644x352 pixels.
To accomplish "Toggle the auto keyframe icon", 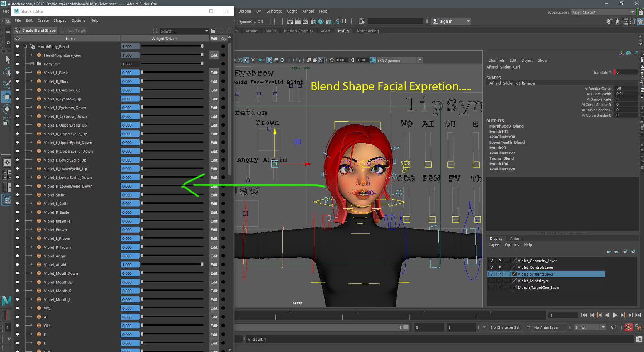I will click(x=629, y=327).
